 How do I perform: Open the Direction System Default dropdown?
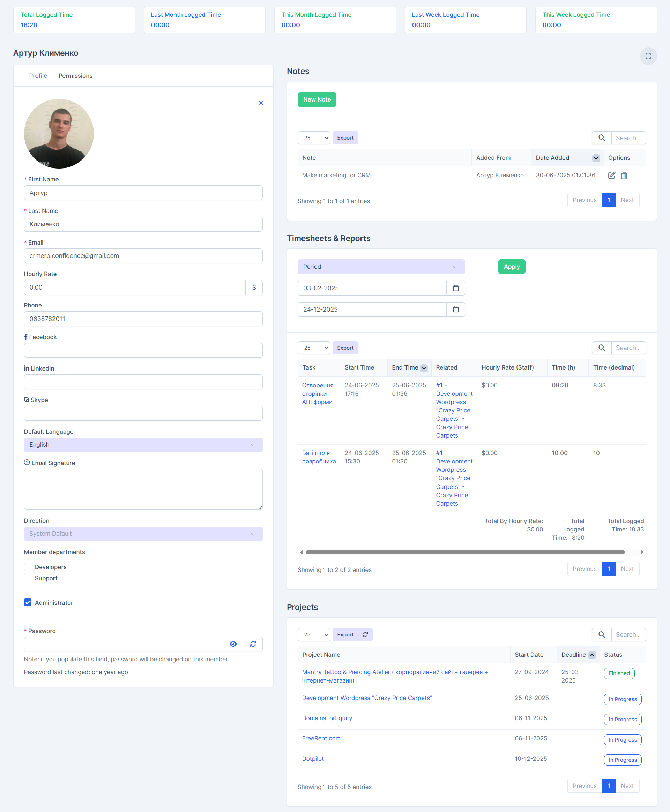(x=143, y=533)
